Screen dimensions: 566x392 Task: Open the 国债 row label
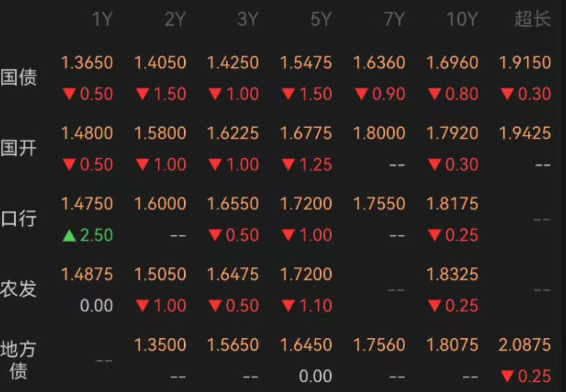19,77
